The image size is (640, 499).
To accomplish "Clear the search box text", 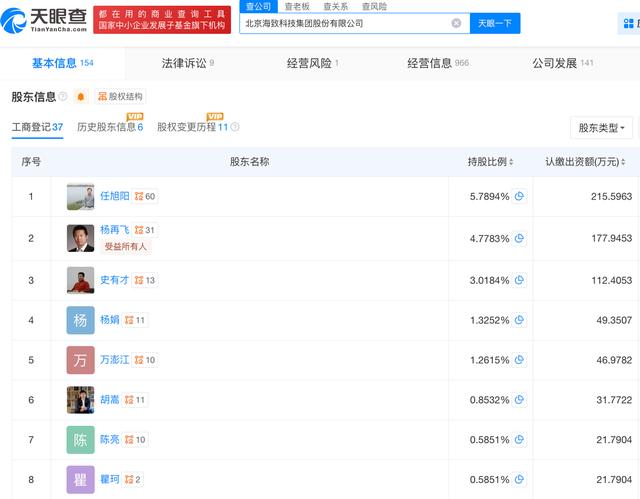I will [456, 23].
